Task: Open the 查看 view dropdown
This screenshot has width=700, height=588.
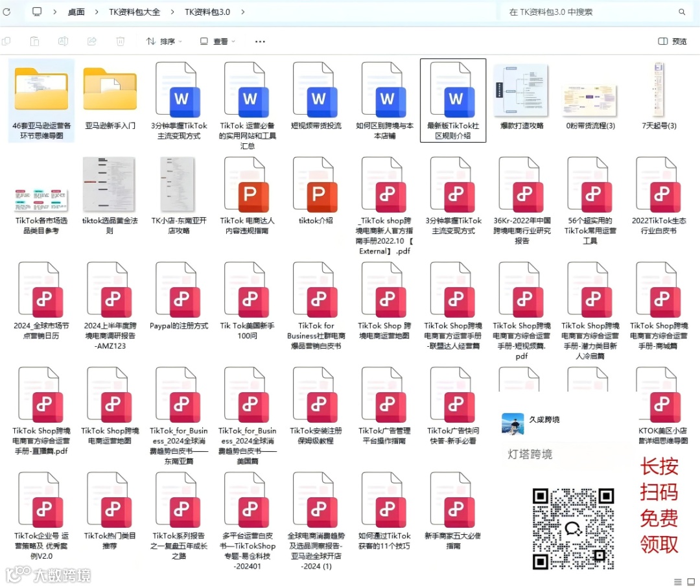Action: 217,41
